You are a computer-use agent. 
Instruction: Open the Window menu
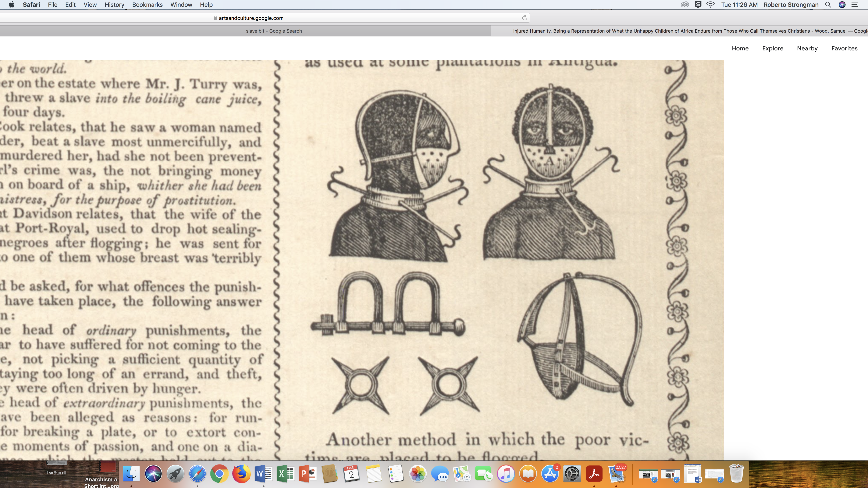click(181, 5)
